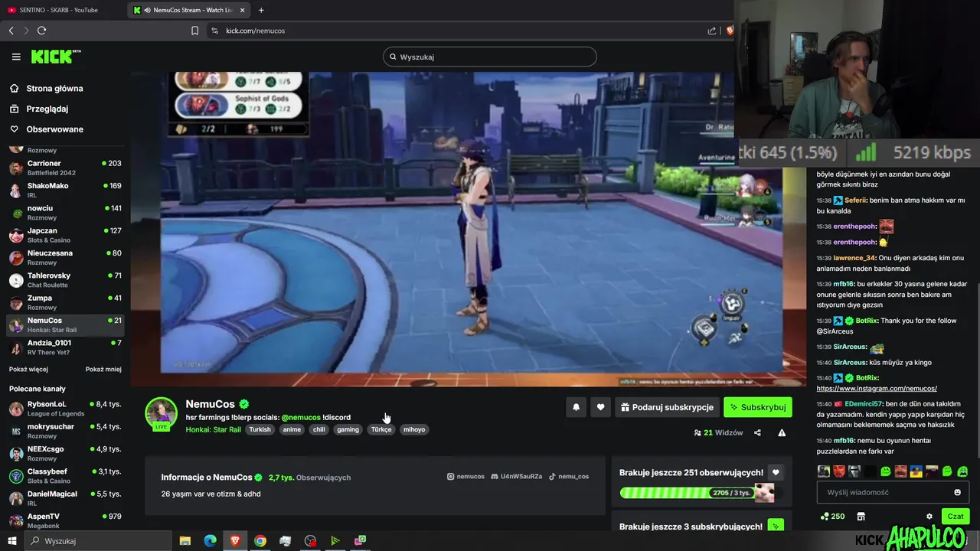
Task: Open the emoji picker in chat
Action: pos(957,492)
